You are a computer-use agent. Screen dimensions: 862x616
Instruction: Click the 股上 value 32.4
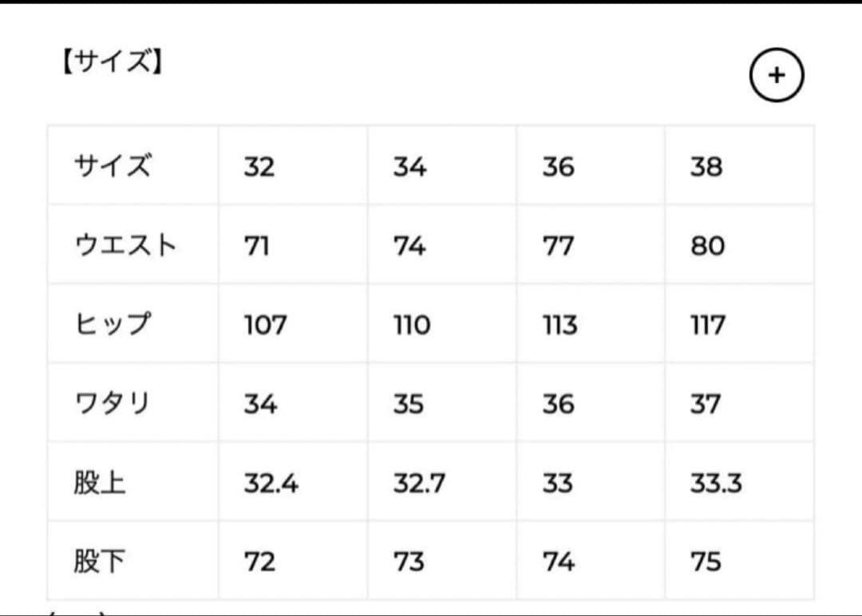tap(271, 483)
